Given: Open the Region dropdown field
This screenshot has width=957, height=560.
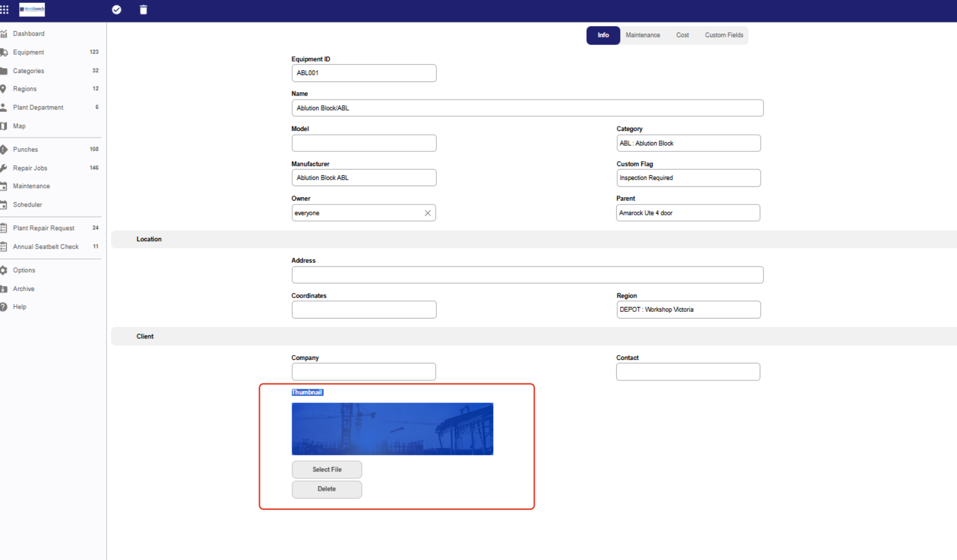Looking at the screenshot, I should (688, 309).
